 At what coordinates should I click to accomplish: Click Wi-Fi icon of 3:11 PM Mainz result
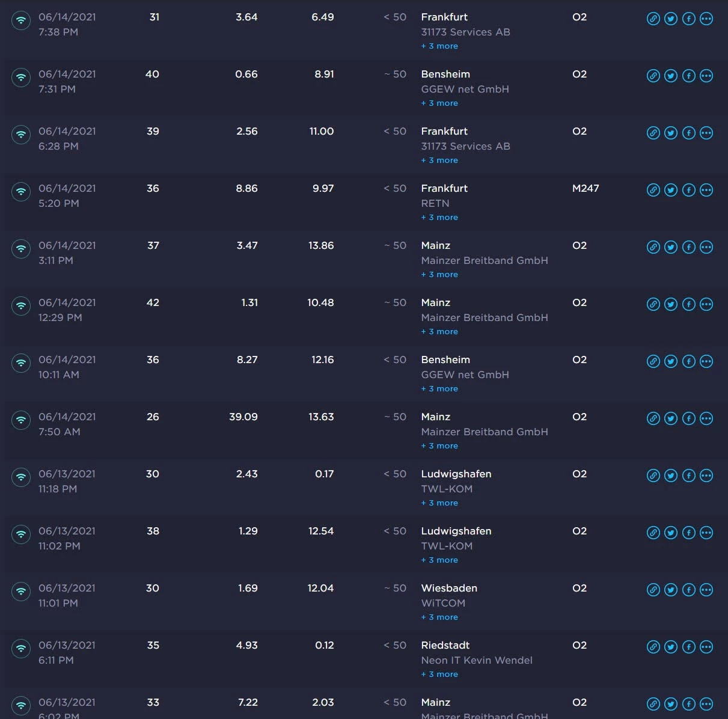21,248
